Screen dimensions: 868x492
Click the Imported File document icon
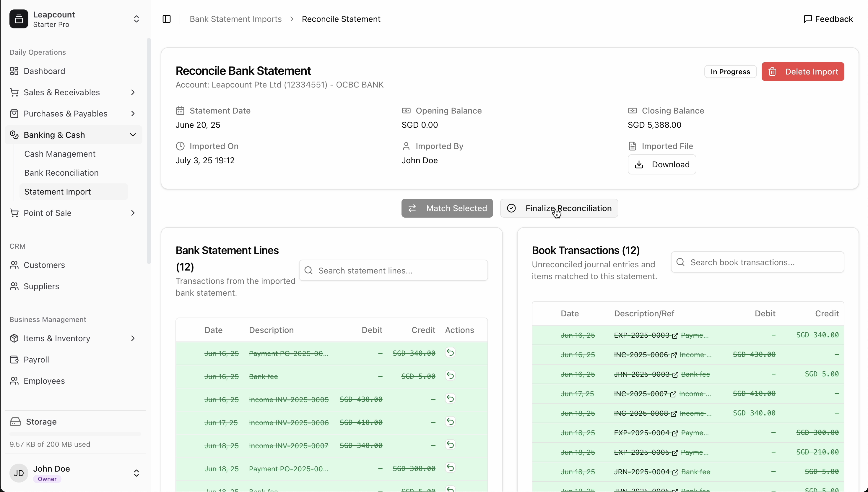coord(632,146)
